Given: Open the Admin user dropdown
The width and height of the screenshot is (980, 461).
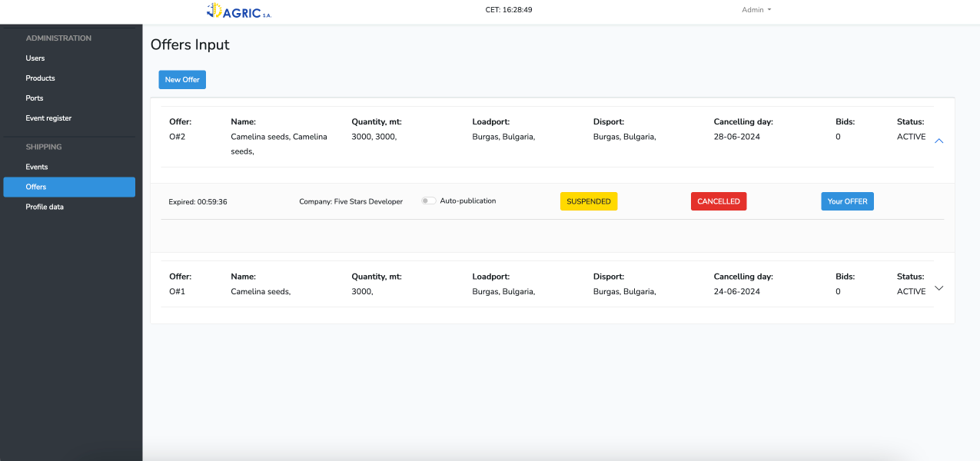Looking at the screenshot, I should (x=756, y=10).
